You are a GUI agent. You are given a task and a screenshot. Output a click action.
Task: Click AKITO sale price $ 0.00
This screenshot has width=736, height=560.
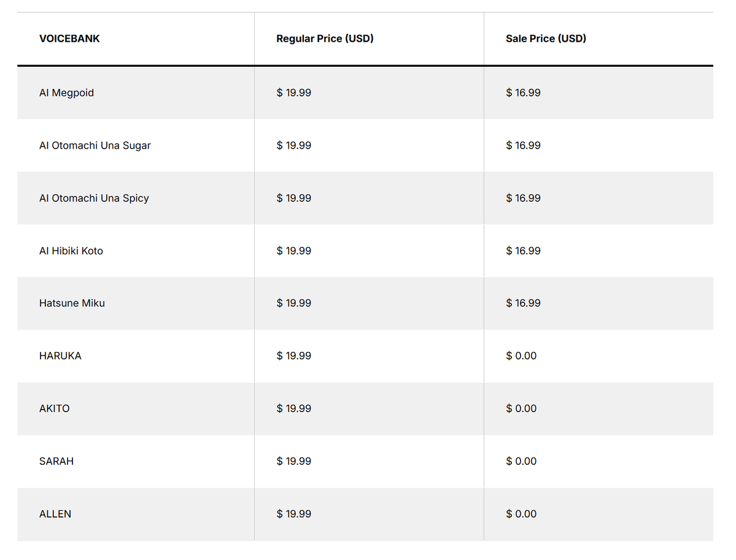coord(521,408)
